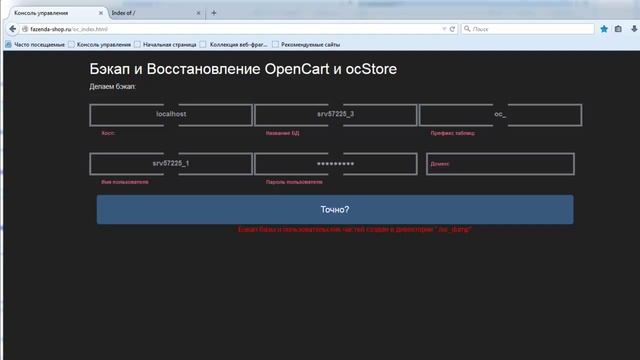This screenshot has height=360, width=640.
Task: Click the database name field 'srv57225_3'
Action: pos(336,115)
